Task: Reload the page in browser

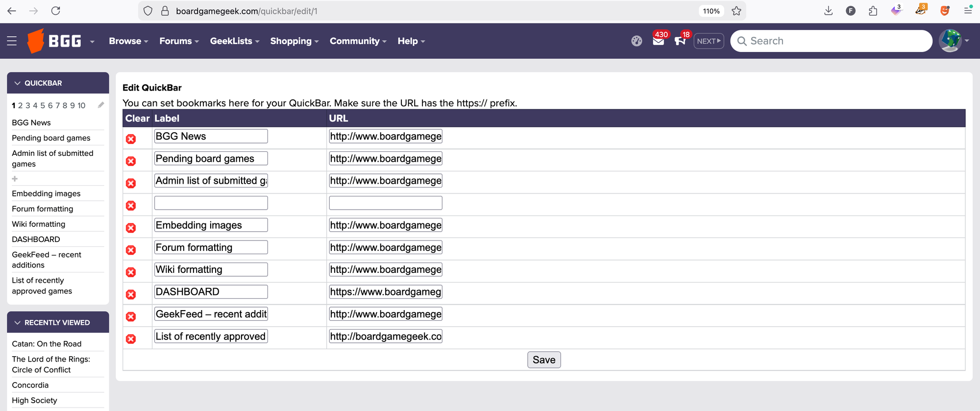Action: pos(56,11)
